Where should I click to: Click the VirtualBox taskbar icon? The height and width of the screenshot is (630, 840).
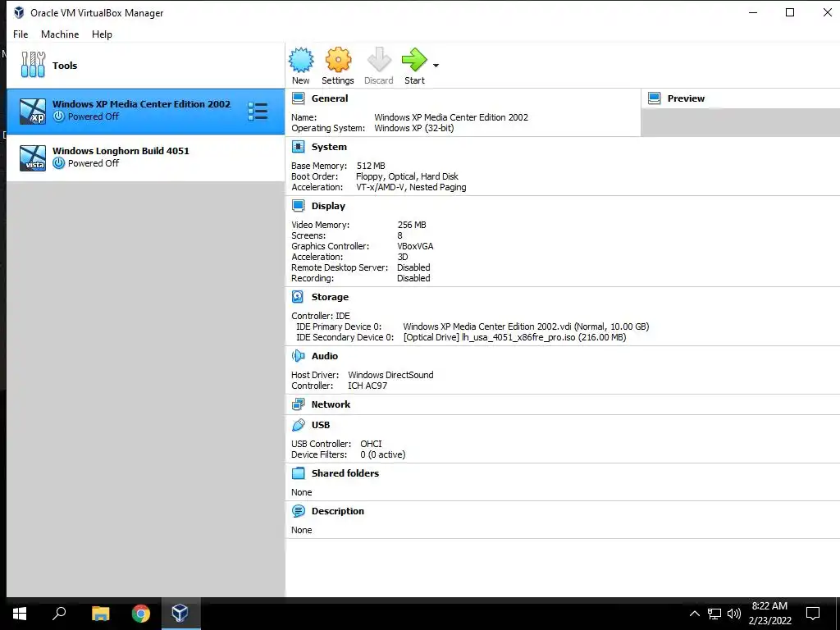[x=180, y=614]
